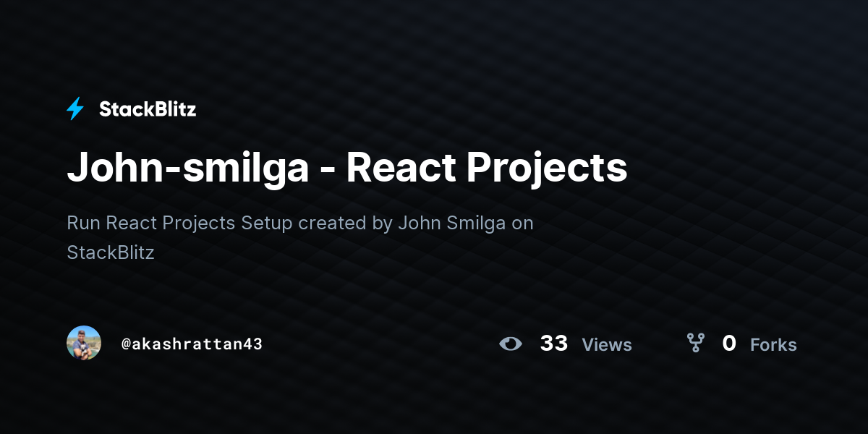Screen dimensions: 868x434
Task: Click the word Projects in the large heading
Action: (x=547, y=169)
